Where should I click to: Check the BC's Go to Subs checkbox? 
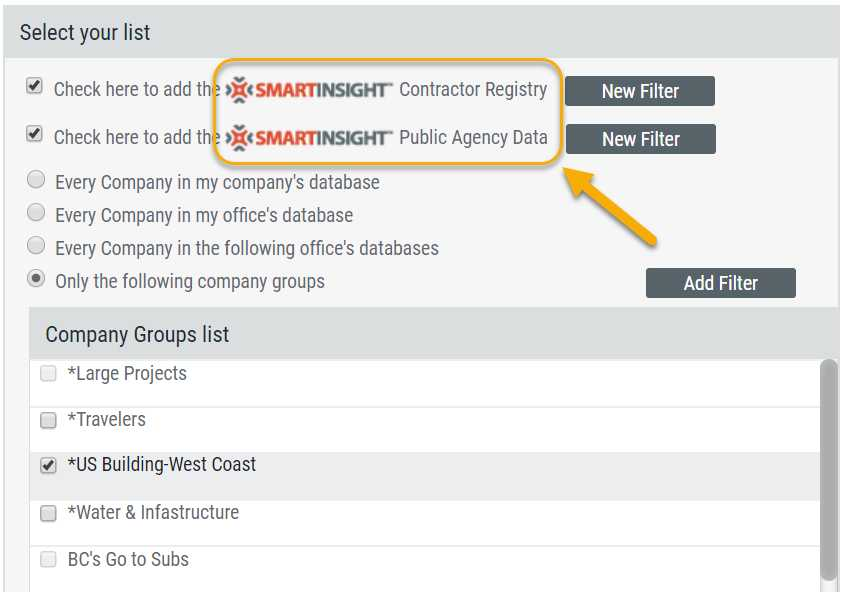click(48, 560)
